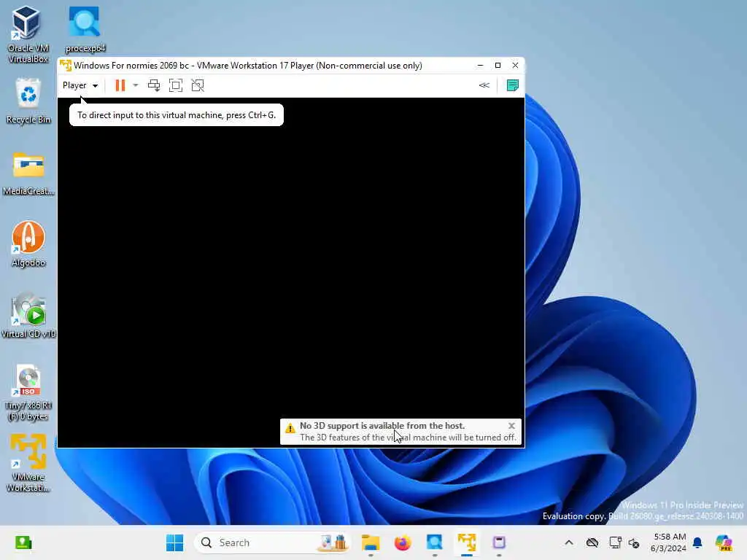Open the network status tray icon
Screen dimensions: 747x560
(615, 542)
